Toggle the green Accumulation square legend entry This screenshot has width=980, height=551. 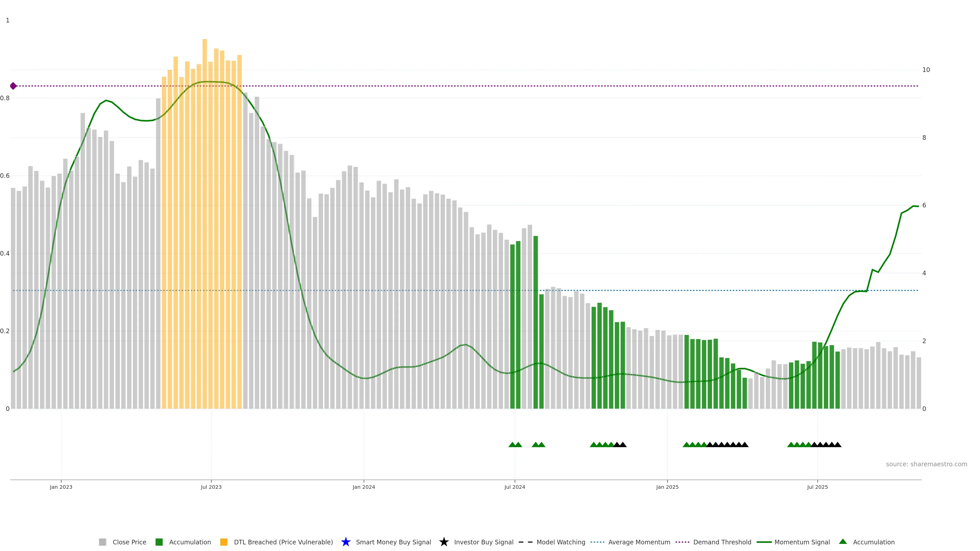pos(159,542)
